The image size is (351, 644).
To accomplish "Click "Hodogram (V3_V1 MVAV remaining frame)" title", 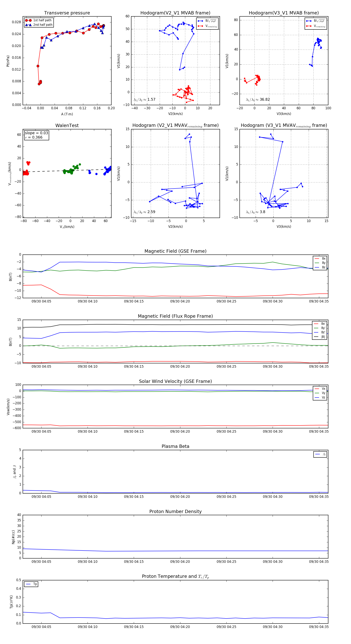I will pos(284,125).
